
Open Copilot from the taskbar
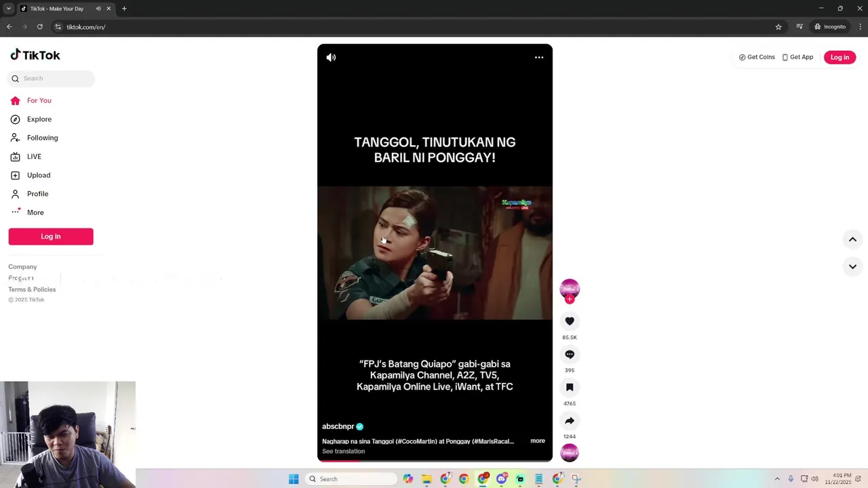tap(408, 479)
